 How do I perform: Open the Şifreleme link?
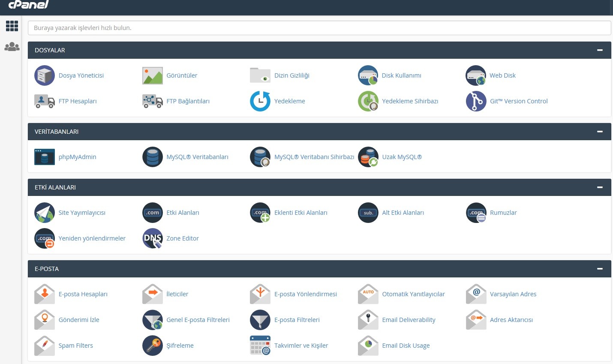[180, 346]
